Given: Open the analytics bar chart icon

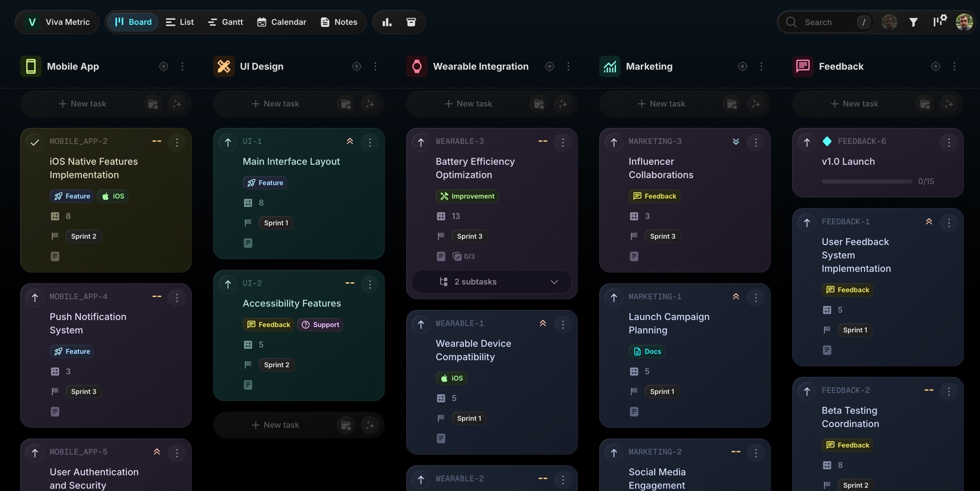Looking at the screenshot, I should pos(387,22).
